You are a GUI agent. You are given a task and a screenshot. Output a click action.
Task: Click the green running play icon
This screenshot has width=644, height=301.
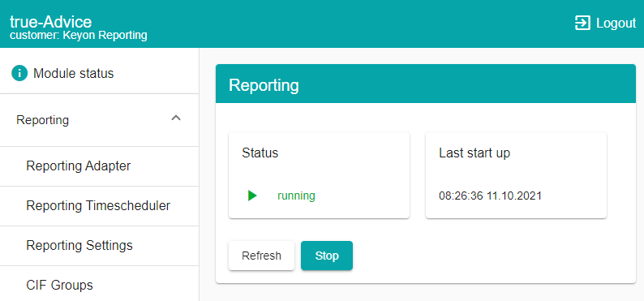pos(252,196)
